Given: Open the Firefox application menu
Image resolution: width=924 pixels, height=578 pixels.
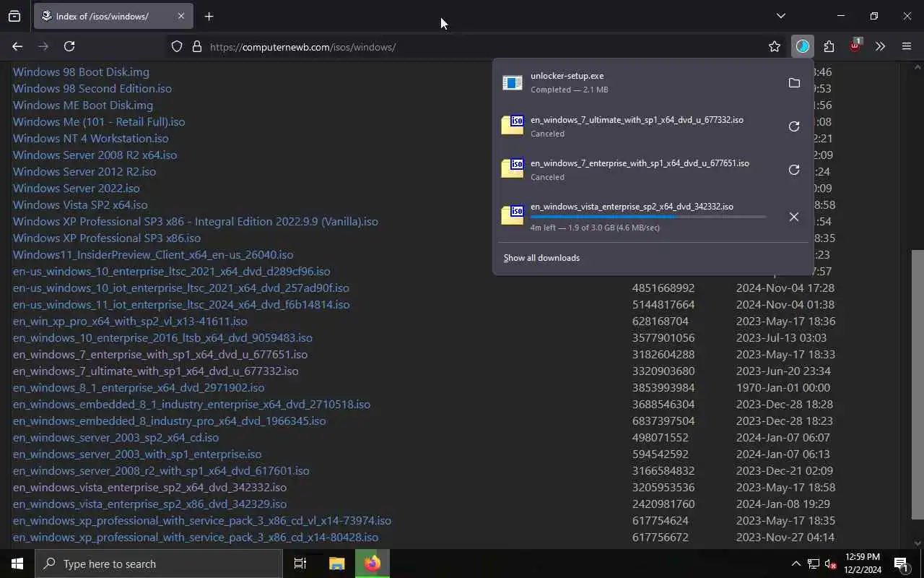Looking at the screenshot, I should click(x=907, y=46).
